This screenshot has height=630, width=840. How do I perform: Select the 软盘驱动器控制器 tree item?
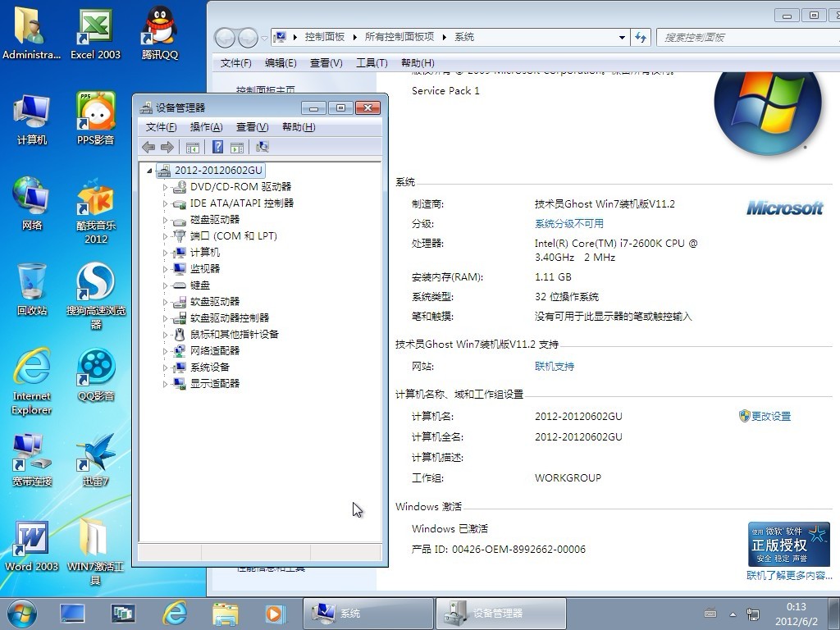pos(230,318)
